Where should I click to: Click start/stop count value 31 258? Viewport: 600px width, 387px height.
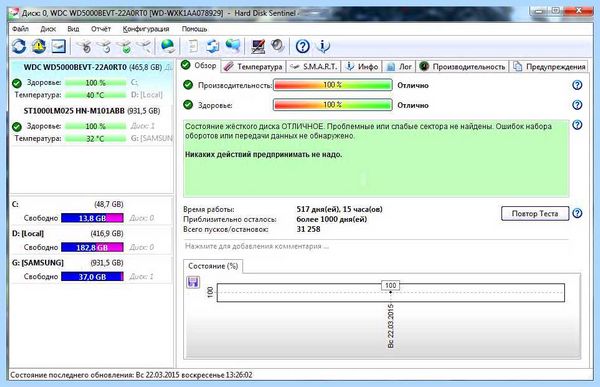308,229
